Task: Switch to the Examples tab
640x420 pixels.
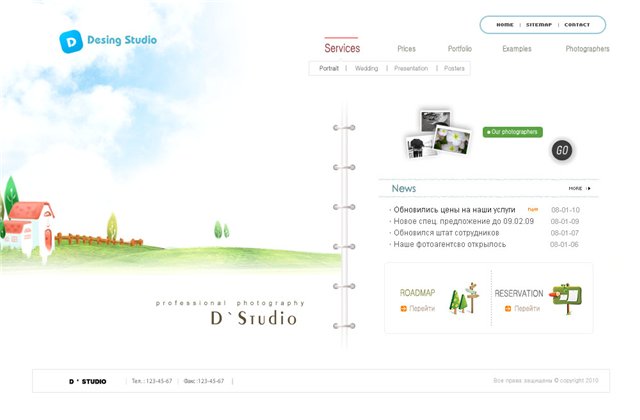Action: [517, 49]
